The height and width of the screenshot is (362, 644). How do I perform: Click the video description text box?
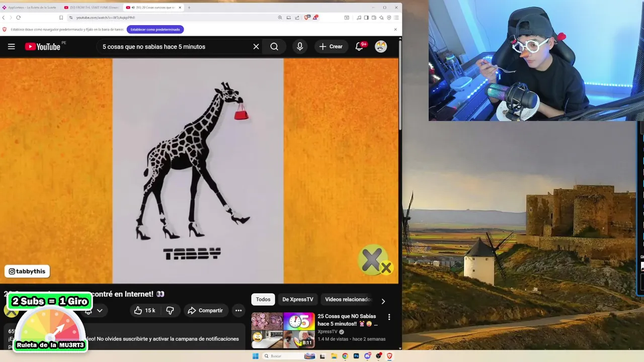pos(125,337)
